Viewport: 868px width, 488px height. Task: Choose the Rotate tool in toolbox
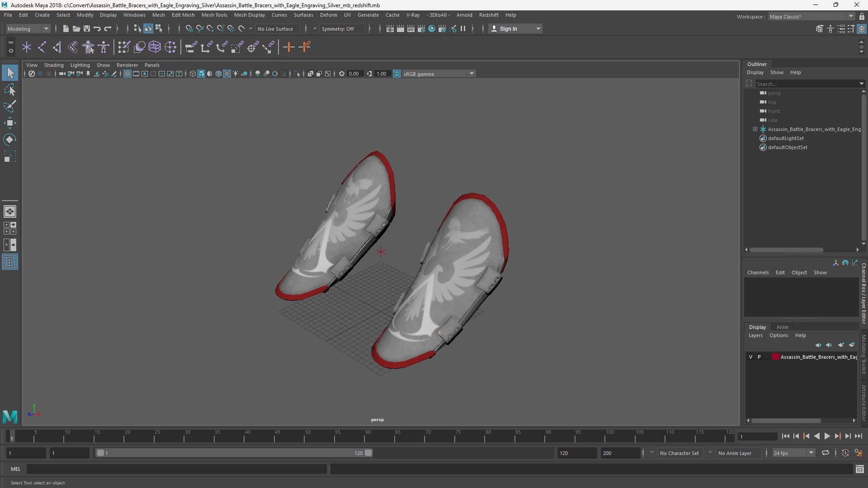[10, 140]
